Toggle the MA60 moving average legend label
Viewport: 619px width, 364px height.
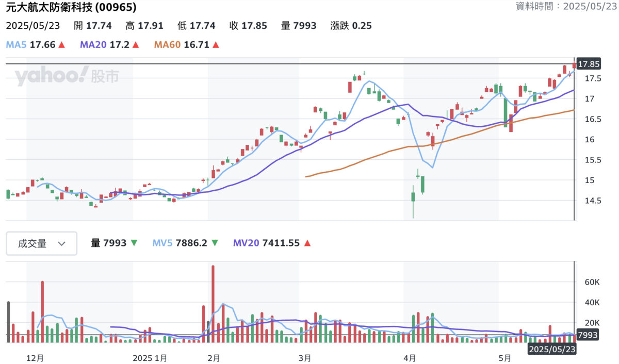click(167, 45)
